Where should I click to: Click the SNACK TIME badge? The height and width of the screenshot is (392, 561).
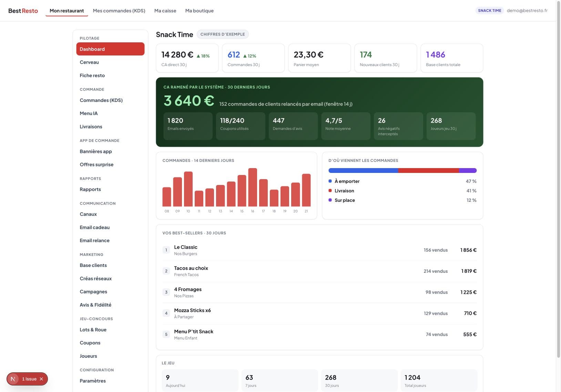click(489, 11)
